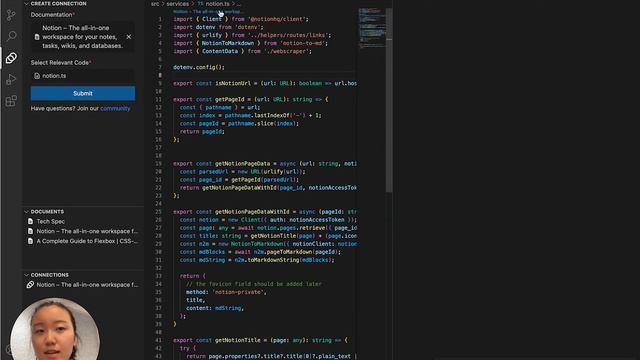Open the Source Control view

tap(11, 16)
